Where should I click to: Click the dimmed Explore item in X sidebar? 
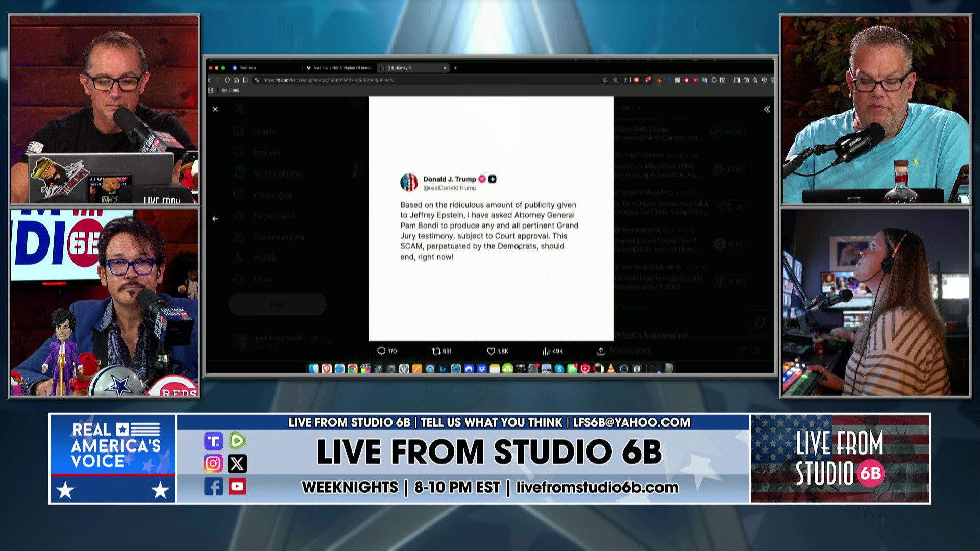[x=258, y=153]
